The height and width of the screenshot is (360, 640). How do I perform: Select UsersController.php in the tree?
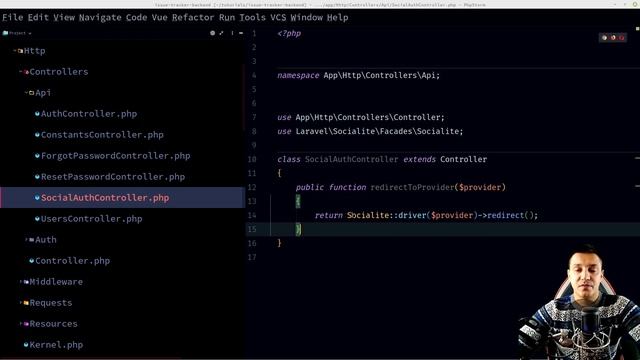(91, 219)
